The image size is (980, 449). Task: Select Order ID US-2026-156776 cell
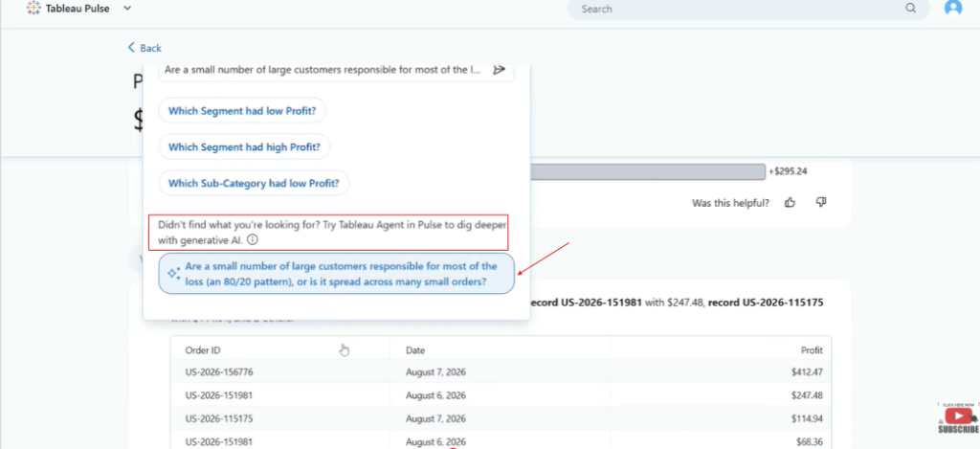click(x=219, y=372)
